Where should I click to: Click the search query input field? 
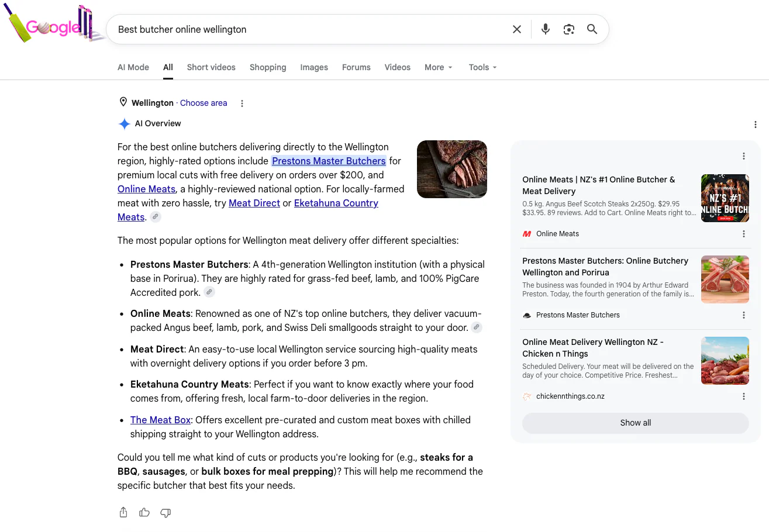coord(310,29)
